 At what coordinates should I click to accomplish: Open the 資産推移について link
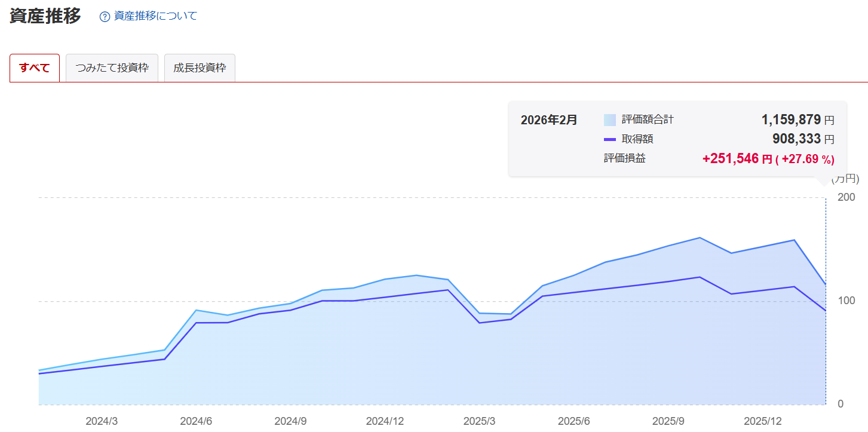click(155, 16)
